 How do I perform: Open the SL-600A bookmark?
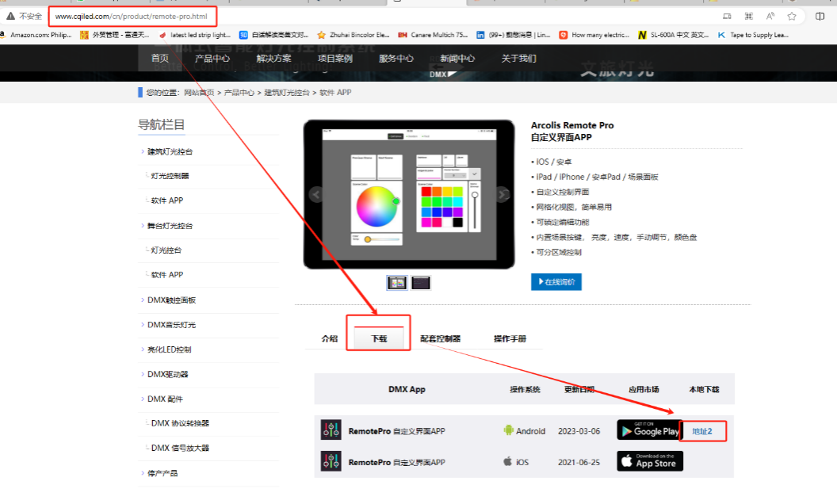pos(673,35)
